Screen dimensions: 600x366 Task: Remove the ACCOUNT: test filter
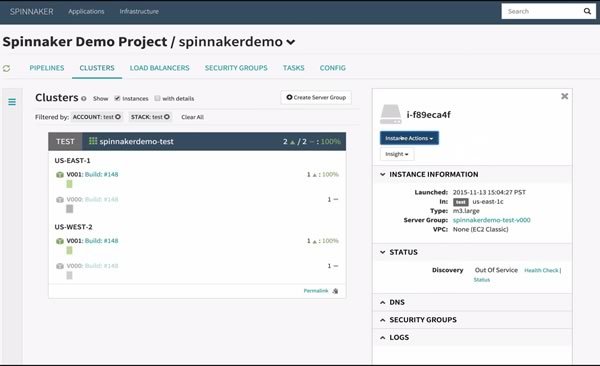118,117
